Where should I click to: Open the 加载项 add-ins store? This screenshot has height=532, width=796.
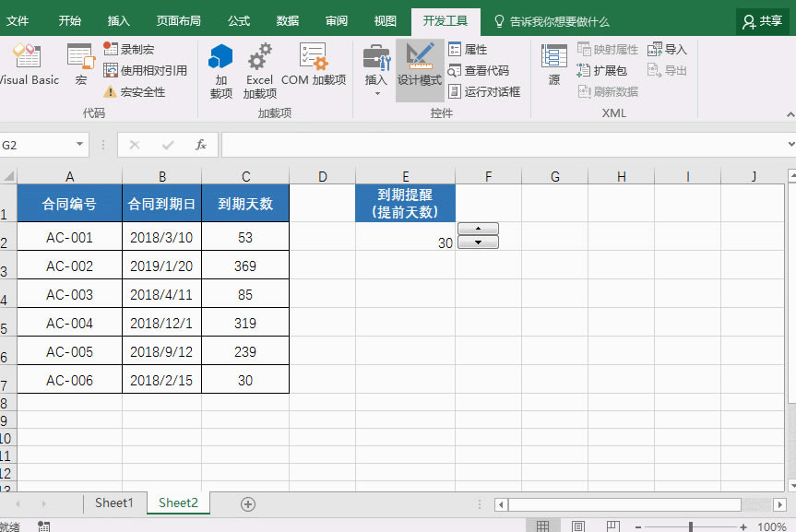[x=220, y=71]
